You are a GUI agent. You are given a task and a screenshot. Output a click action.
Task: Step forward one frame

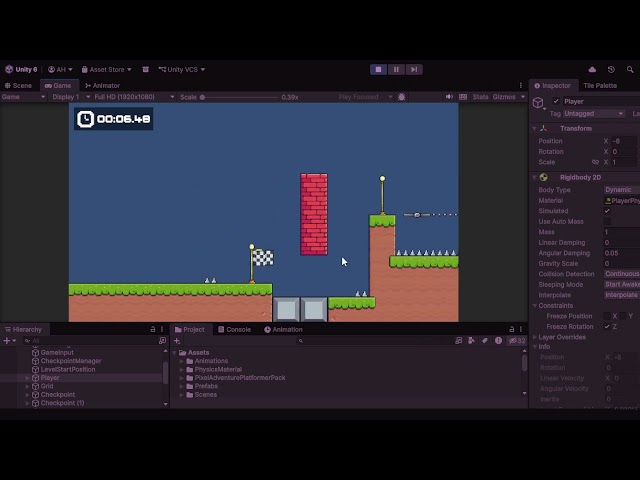pos(414,69)
